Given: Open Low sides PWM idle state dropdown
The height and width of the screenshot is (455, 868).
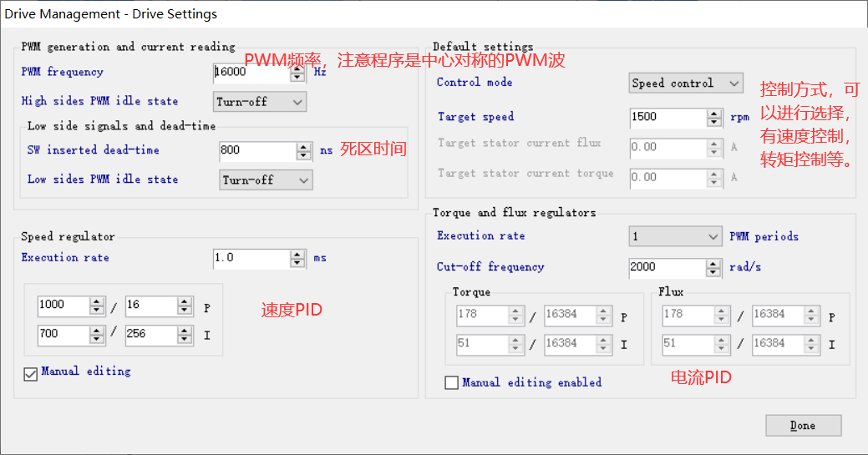Looking at the screenshot, I should 266,179.
